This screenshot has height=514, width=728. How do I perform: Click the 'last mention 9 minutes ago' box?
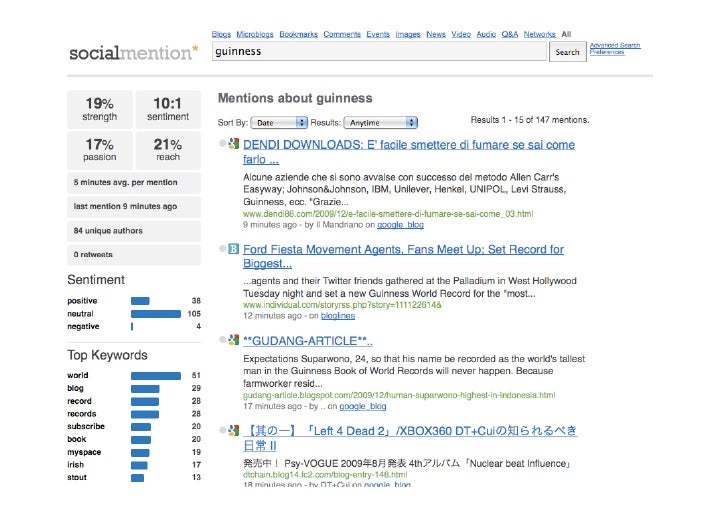tap(134, 207)
